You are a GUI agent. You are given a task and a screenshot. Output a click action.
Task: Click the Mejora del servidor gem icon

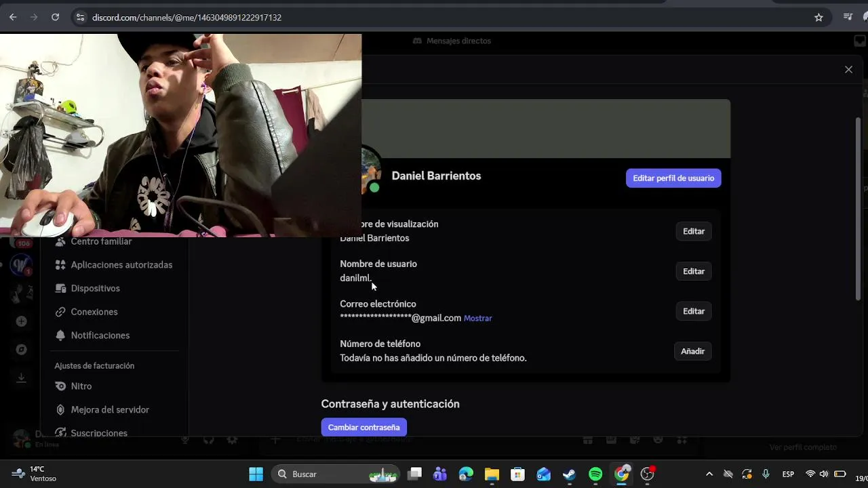pos(60,410)
